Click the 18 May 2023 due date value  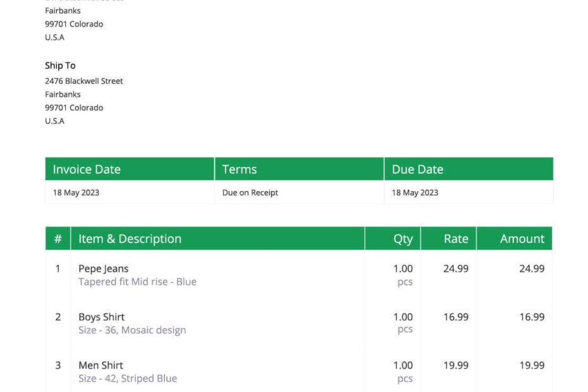(414, 192)
